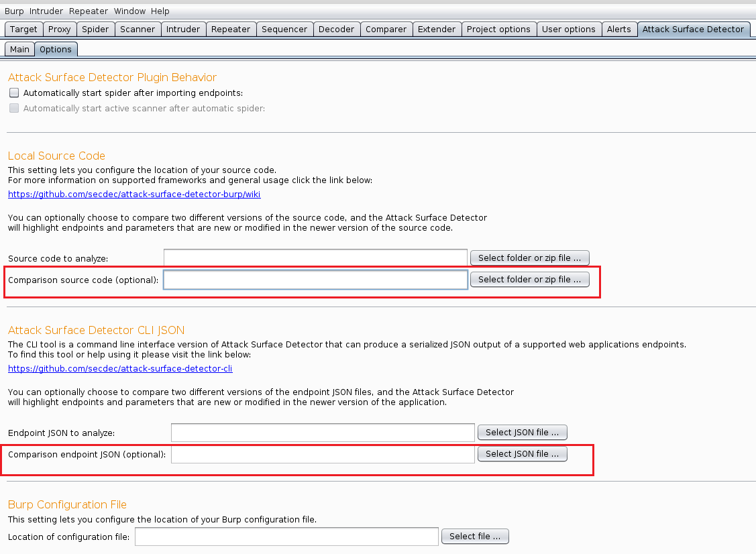Image resolution: width=756 pixels, height=554 pixels.
Task: Switch to the Sequencer tab
Action: [284, 30]
